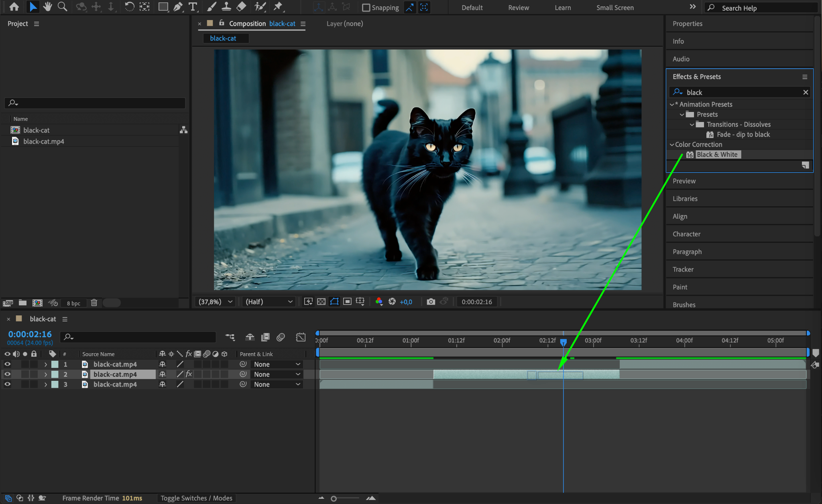Click the delete trash icon in Project panel
The image size is (822, 504).
click(x=94, y=303)
